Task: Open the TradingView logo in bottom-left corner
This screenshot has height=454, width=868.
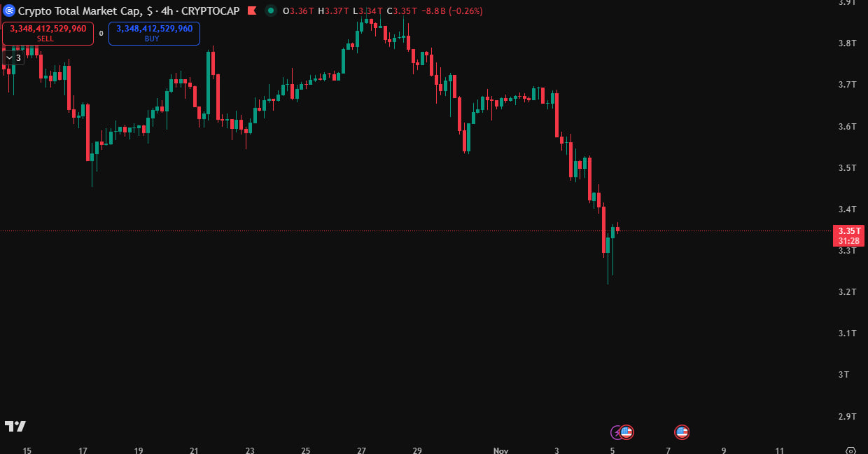Action: [x=15, y=426]
